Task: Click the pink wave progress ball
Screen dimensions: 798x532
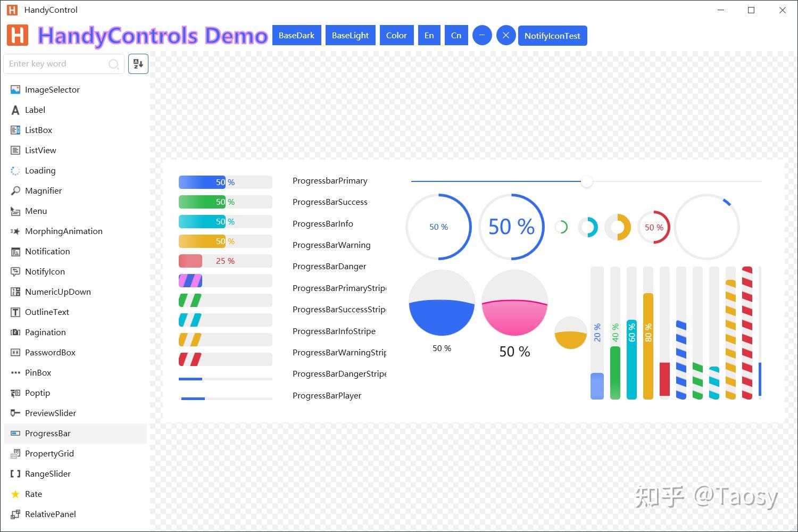Action: 514,303
